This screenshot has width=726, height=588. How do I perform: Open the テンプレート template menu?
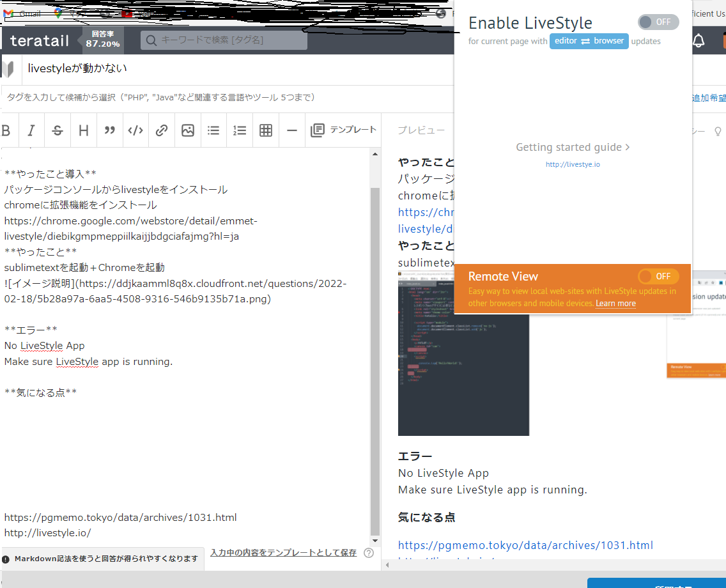tap(344, 130)
